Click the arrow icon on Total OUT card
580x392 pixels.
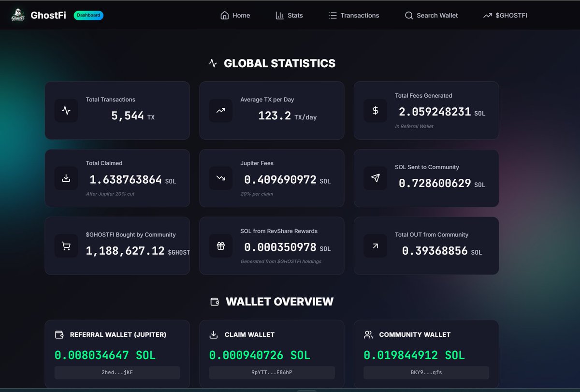376,246
